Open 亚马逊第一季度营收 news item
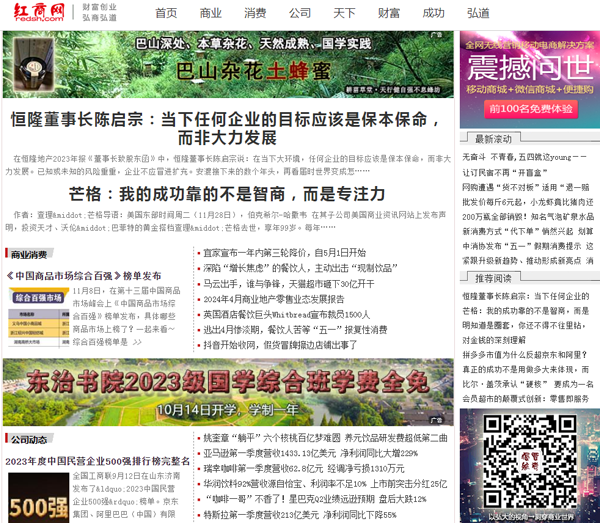The height and width of the screenshot is (523, 600). (310, 453)
